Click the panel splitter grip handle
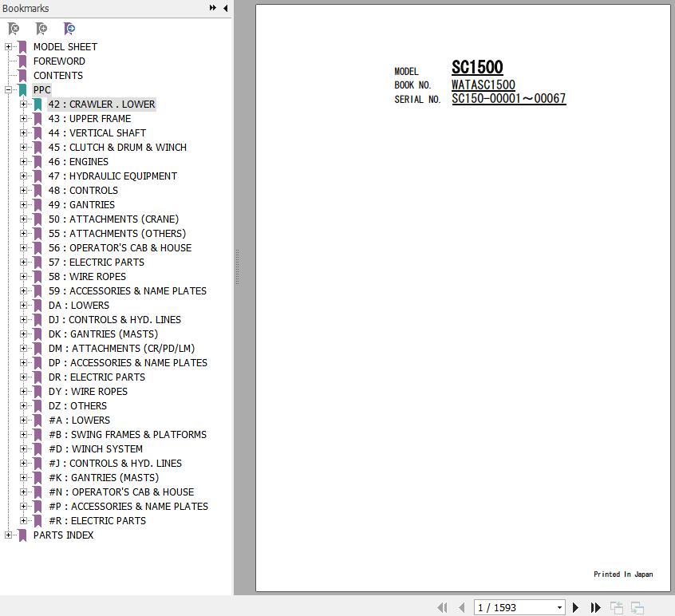Image resolution: width=675 pixels, height=616 pixels. 237,267
